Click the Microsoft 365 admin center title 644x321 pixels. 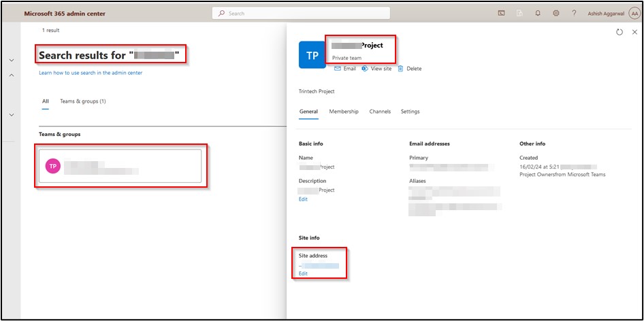click(x=65, y=14)
